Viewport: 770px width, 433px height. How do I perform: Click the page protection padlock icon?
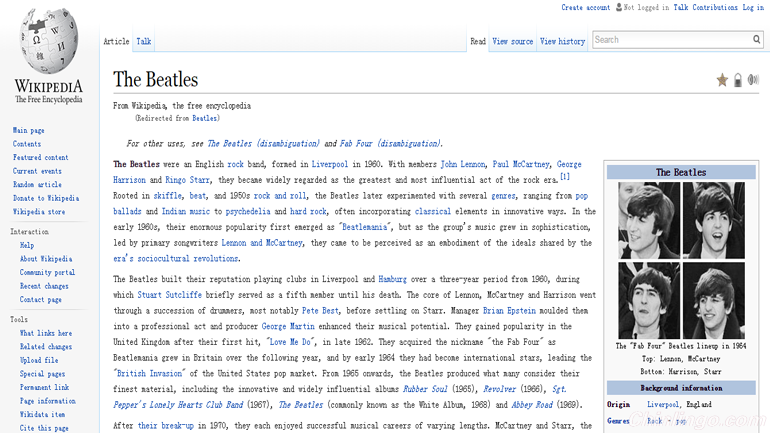(x=738, y=80)
